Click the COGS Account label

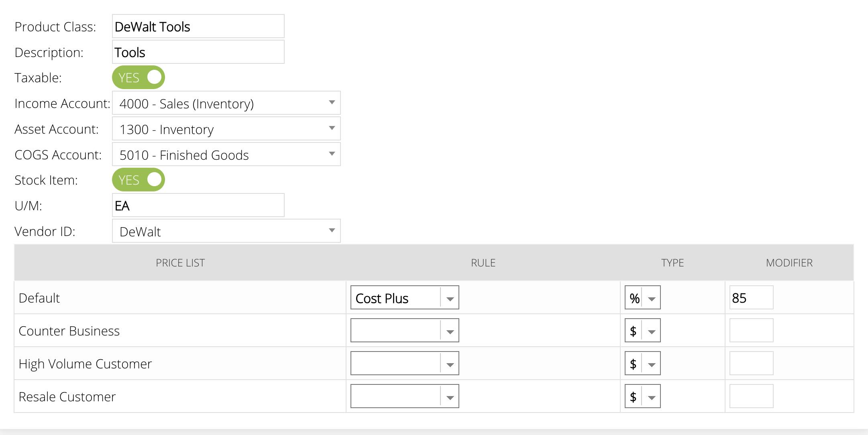(x=58, y=155)
